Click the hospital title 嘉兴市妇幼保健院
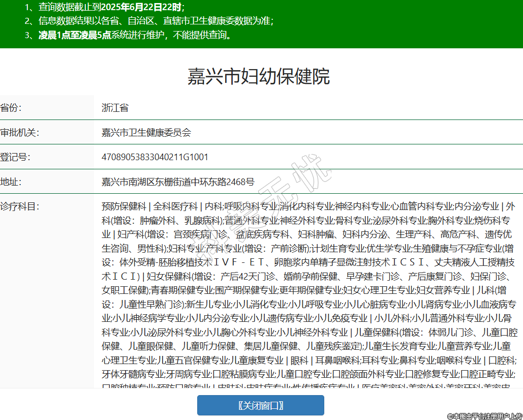The height and width of the screenshot is (420, 523). point(259,76)
